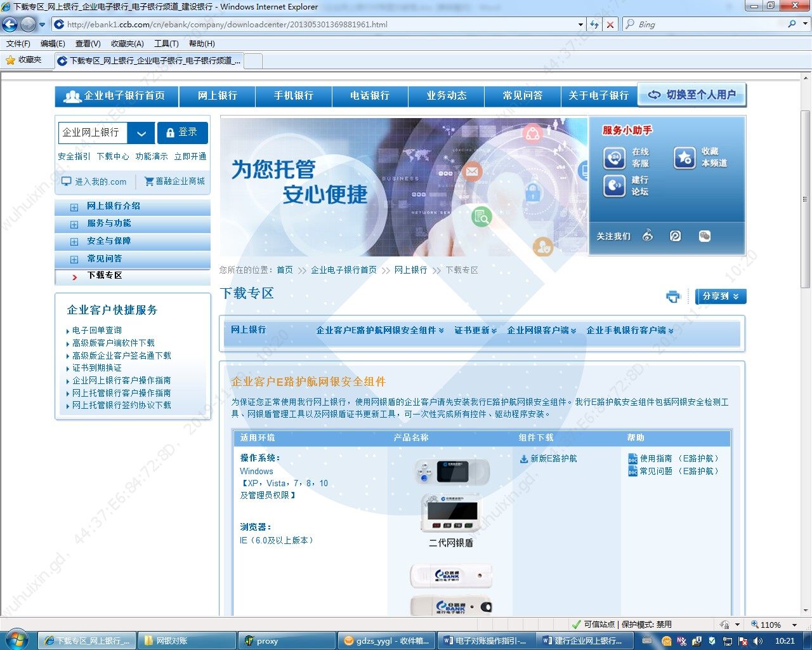This screenshot has height=650, width=812.
Task: Click the browser Forward arrow button
Action: (28, 25)
